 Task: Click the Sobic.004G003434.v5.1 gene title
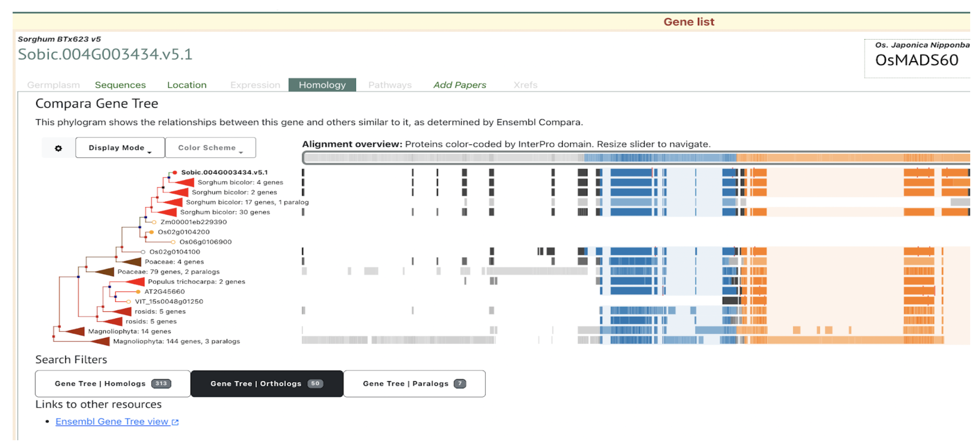pyautogui.click(x=105, y=54)
